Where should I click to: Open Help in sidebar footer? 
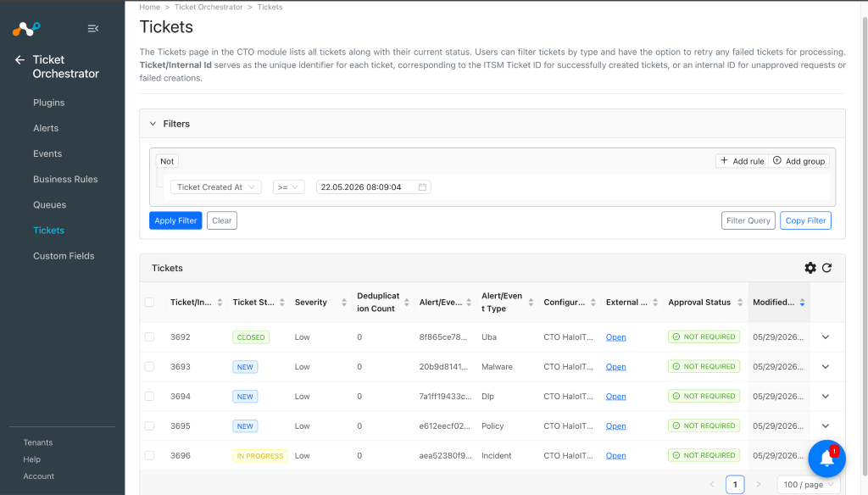31,459
